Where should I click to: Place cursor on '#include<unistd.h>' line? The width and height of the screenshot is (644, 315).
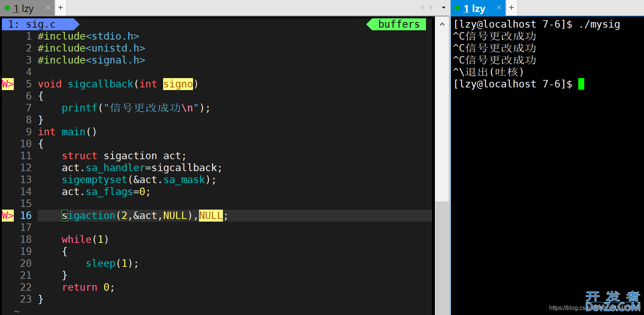91,48
